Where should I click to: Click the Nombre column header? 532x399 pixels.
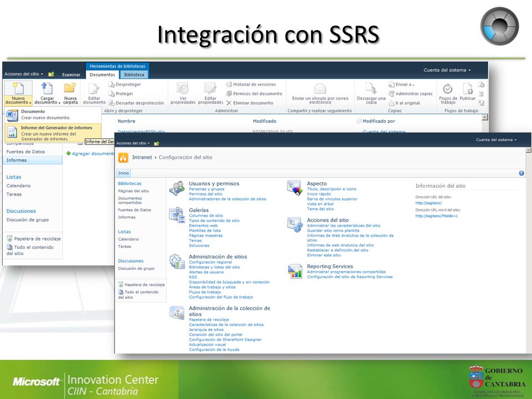[126, 121]
